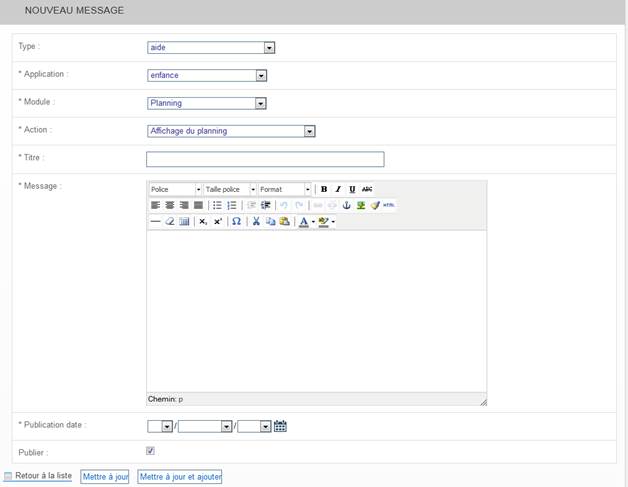The image size is (628, 487).
Task: Click Retour à la liste link
Action: pos(43,476)
